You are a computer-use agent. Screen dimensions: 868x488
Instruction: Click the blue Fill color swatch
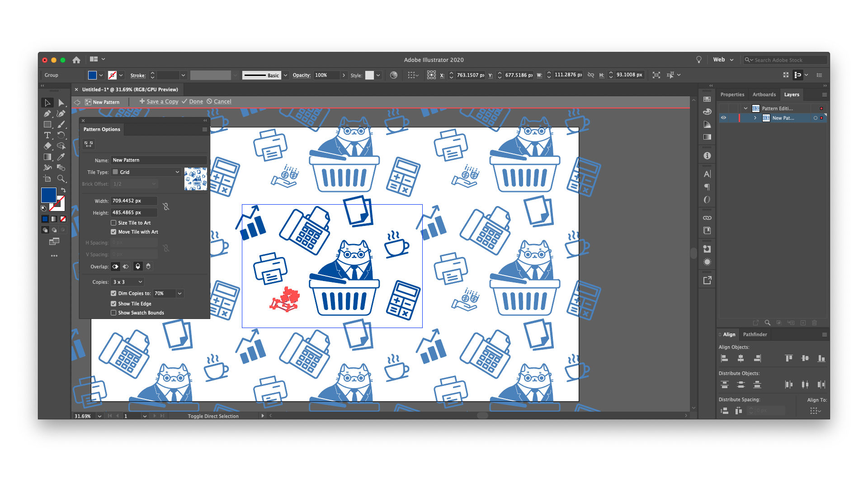pos(49,195)
